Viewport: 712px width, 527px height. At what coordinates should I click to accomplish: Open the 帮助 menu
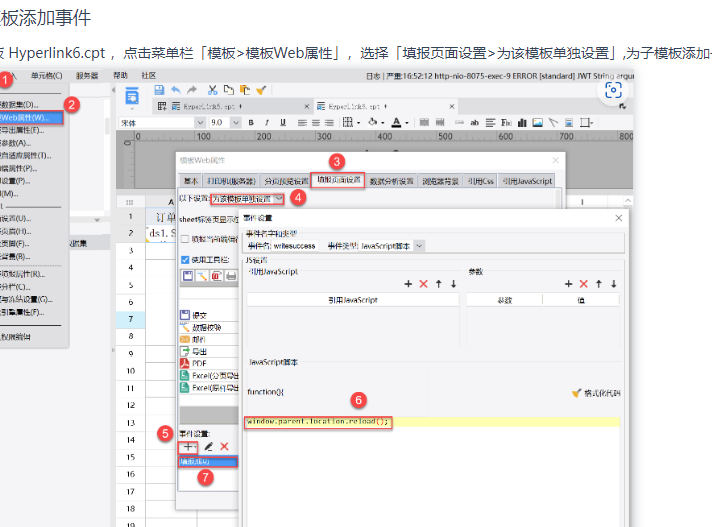(120, 76)
